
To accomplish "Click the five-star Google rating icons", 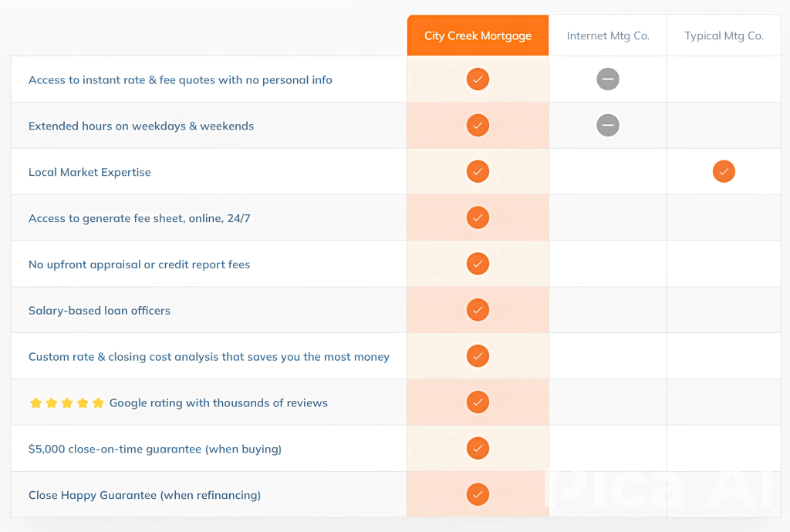I will 66,403.
